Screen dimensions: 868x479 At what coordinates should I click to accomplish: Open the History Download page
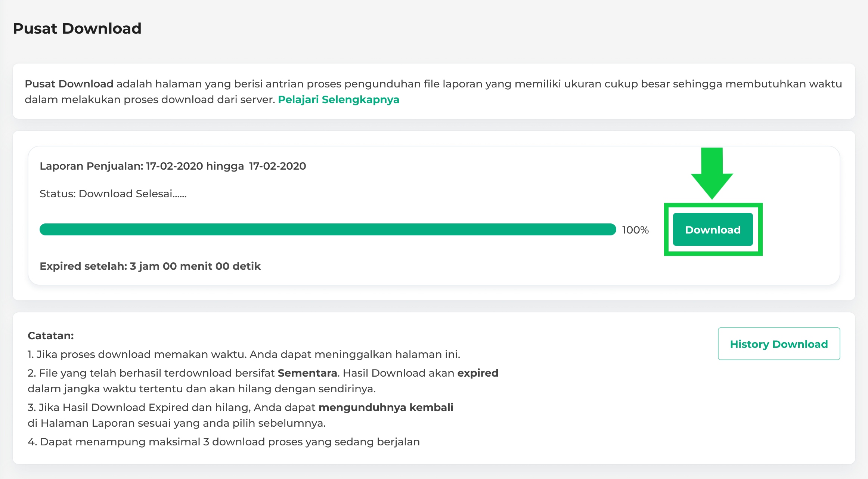779,344
